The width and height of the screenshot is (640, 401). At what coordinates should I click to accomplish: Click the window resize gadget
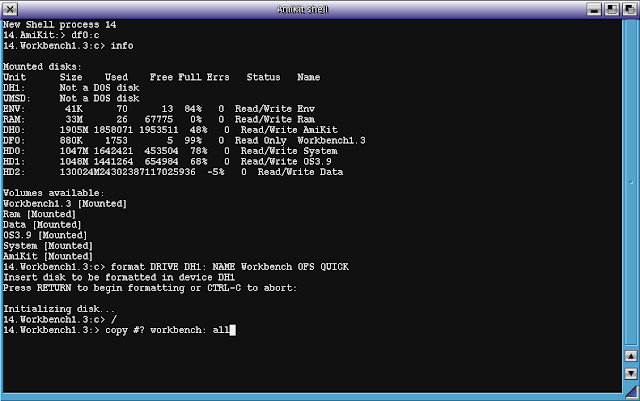point(631,392)
